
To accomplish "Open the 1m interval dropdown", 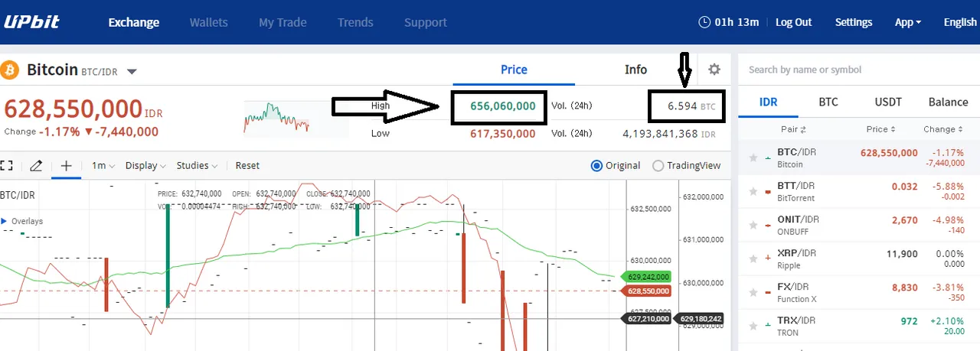I will point(103,165).
